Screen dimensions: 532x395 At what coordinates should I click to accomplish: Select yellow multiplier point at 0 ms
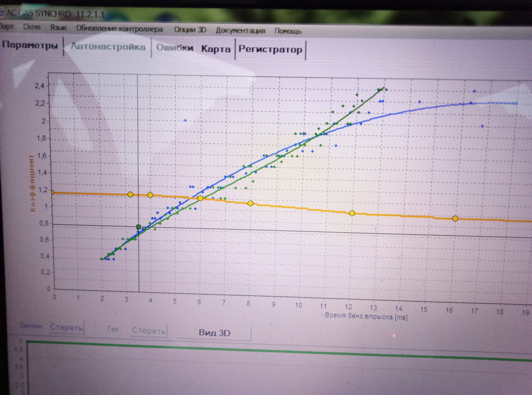(x=53, y=192)
